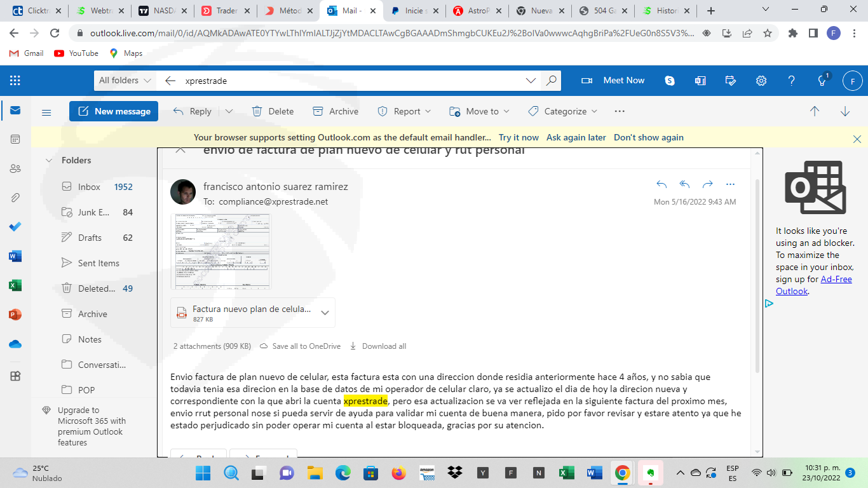Open the invoice attachment thumbnail preview
This screenshot has height=488, width=868.
[220, 252]
